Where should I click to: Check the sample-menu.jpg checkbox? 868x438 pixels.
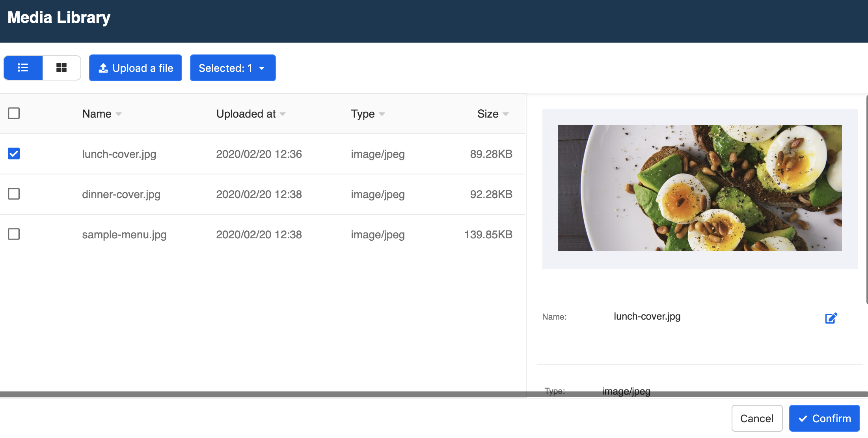pos(14,234)
